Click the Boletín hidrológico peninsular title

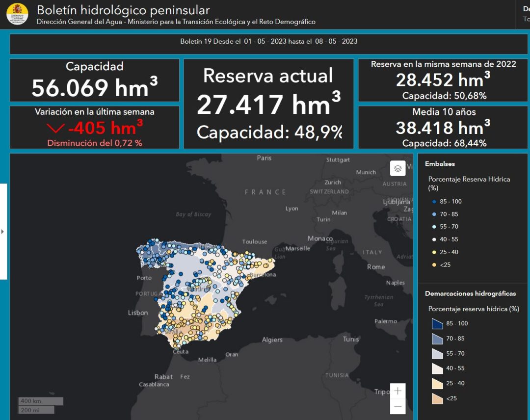coord(123,10)
